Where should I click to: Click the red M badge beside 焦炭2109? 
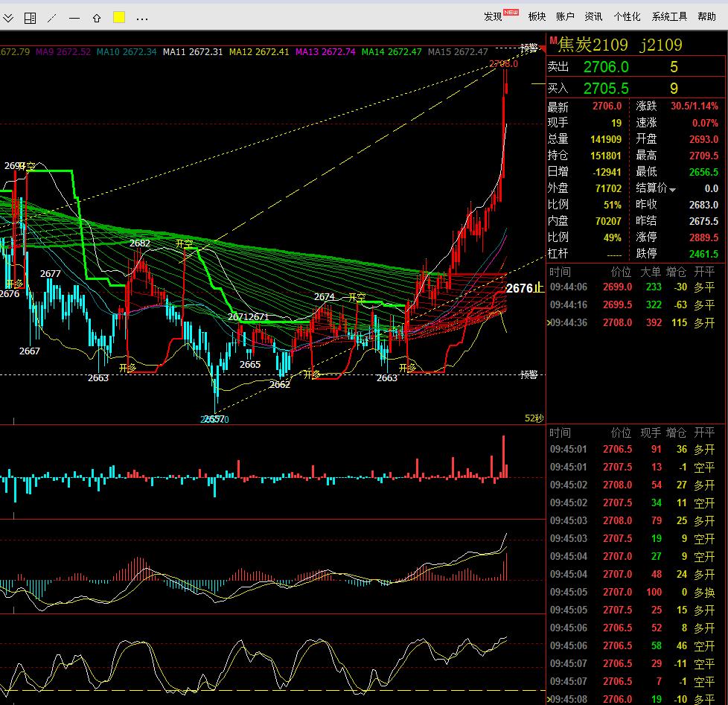point(553,40)
